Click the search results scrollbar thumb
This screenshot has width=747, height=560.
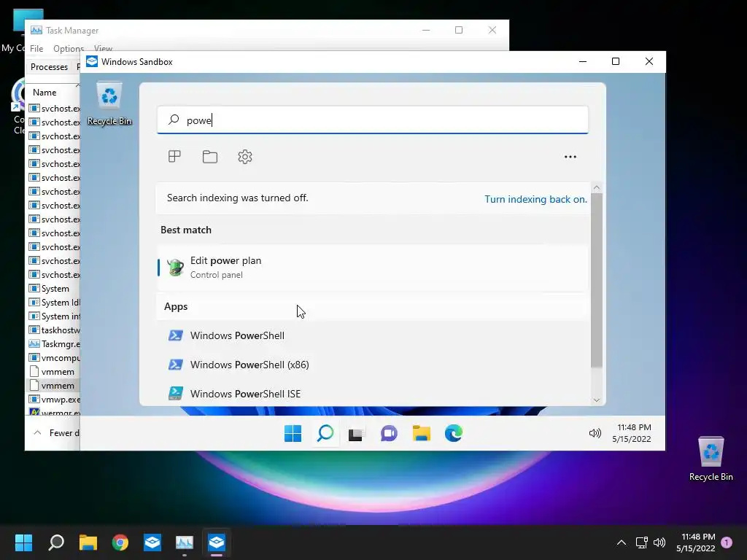tap(597, 281)
